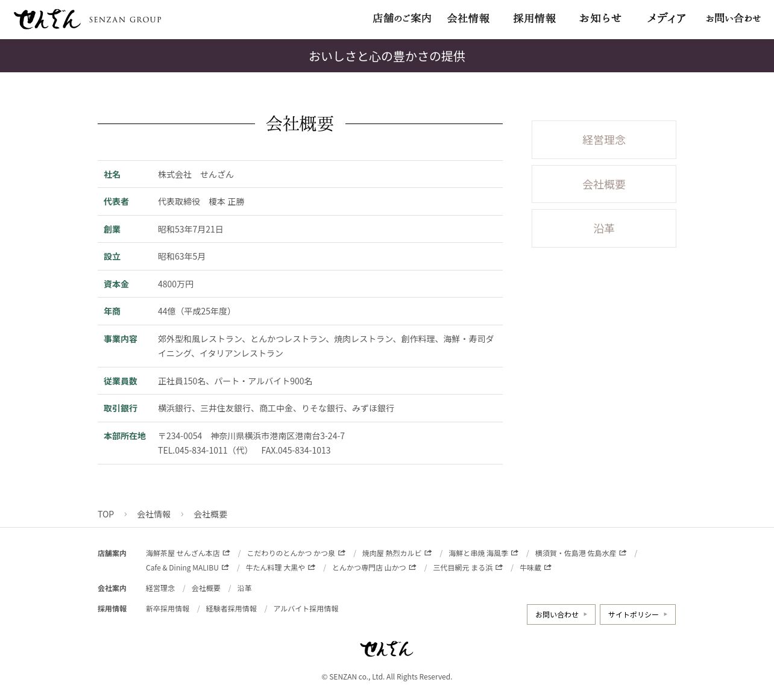Click external link icon beside 山かつ
The width and height of the screenshot is (774, 700).
point(413,567)
